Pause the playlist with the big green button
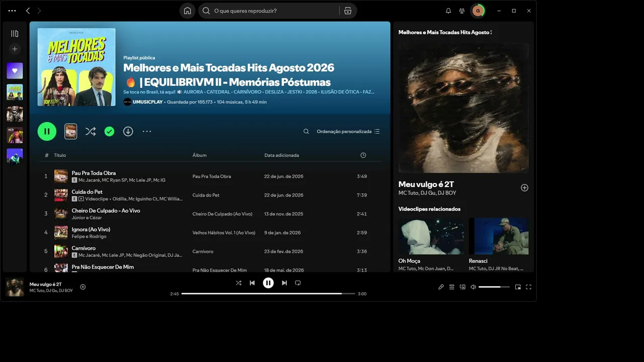644x362 pixels. coord(47,131)
